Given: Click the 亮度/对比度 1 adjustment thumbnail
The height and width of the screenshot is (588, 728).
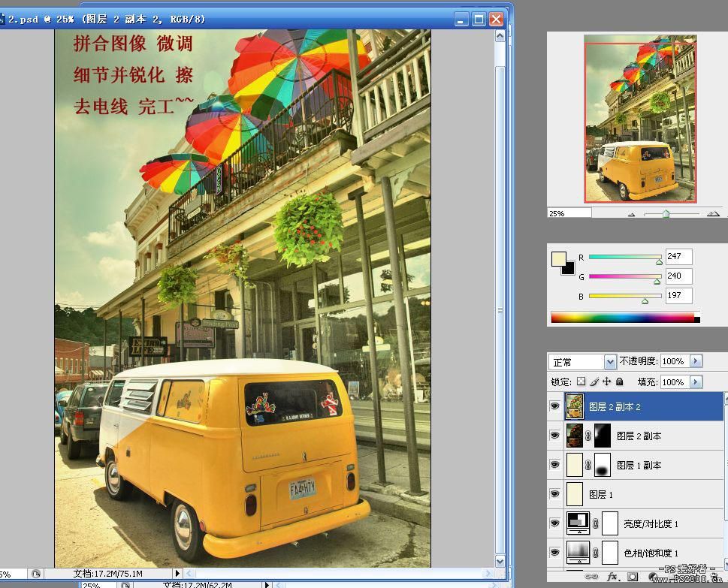Looking at the screenshot, I should pyautogui.click(x=578, y=523).
